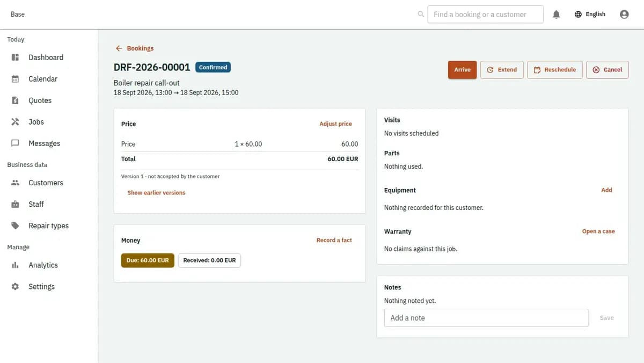Open the user account avatar icon
This screenshot has width=644, height=363.
coord(624,14)
